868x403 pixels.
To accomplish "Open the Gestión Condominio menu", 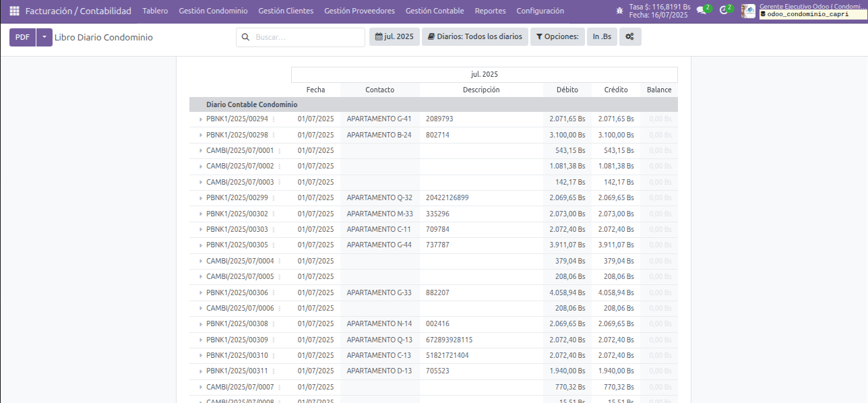I will click(213, 11).
